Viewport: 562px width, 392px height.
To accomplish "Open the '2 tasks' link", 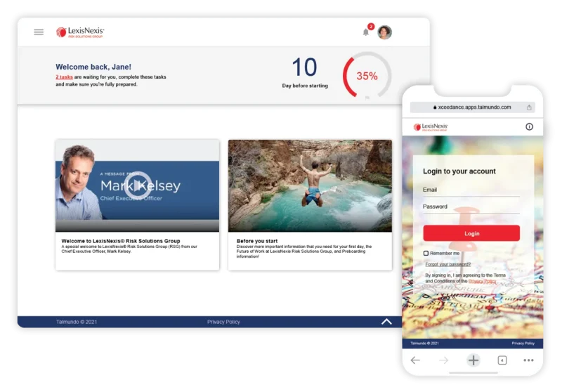I will (64, 77).
